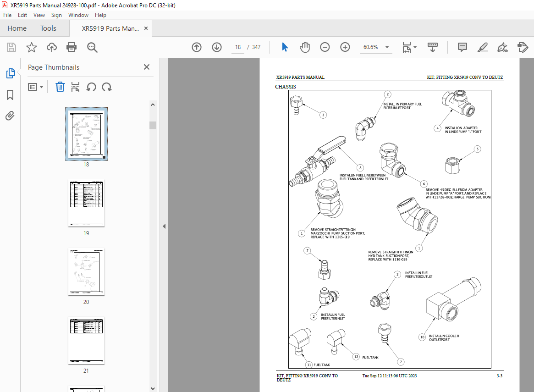The height and width of the screenshot is (392, 534).
Task: Open the File menu
Action: point(7,15)
